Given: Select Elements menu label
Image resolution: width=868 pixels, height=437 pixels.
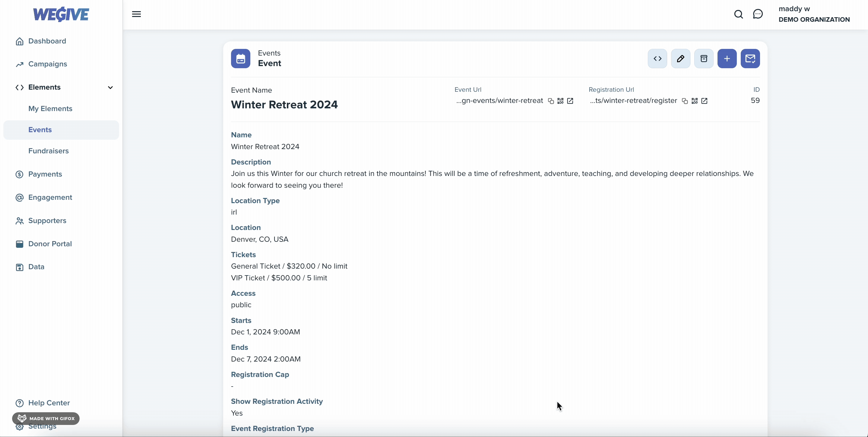Looking at the screenshot, I should click(x=44, y=87).
